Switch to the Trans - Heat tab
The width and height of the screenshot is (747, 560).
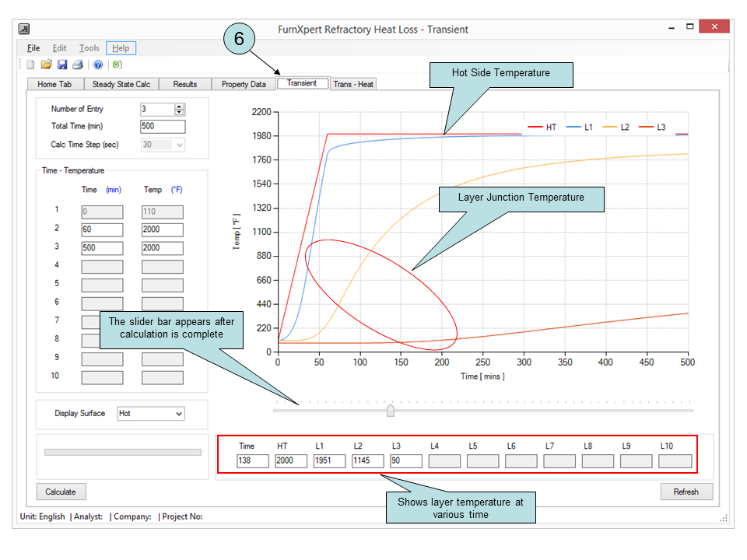[353, 84]
